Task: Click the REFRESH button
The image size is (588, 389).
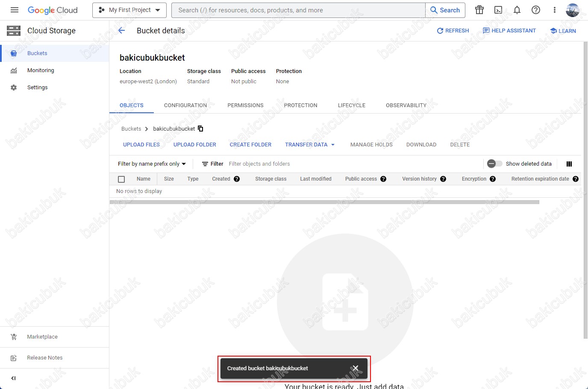Action: pos(453,31)
